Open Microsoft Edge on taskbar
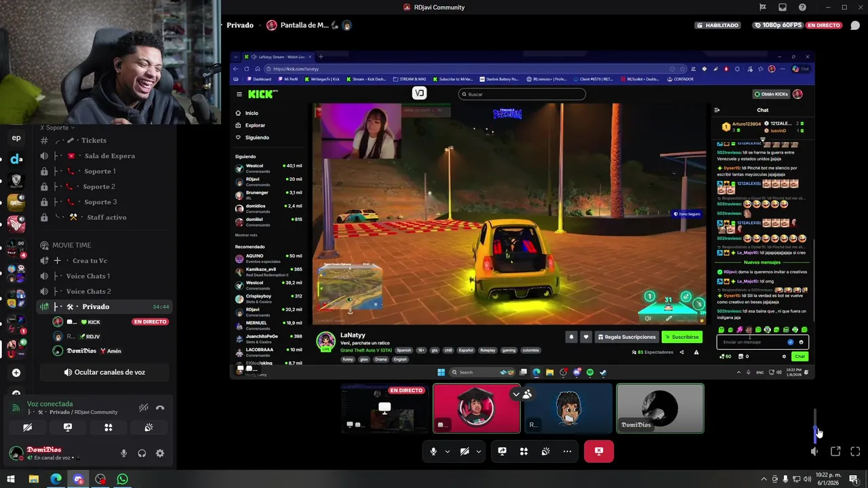 [x=56, y=479]
